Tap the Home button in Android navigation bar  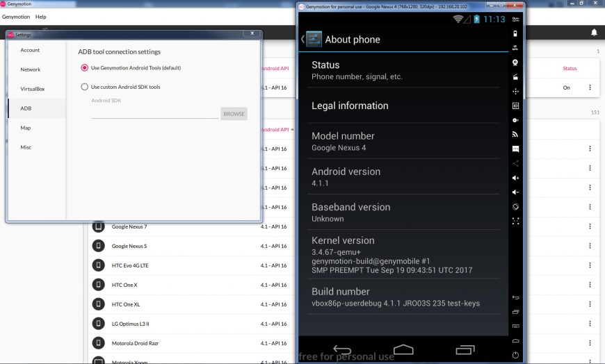(403, 349)
